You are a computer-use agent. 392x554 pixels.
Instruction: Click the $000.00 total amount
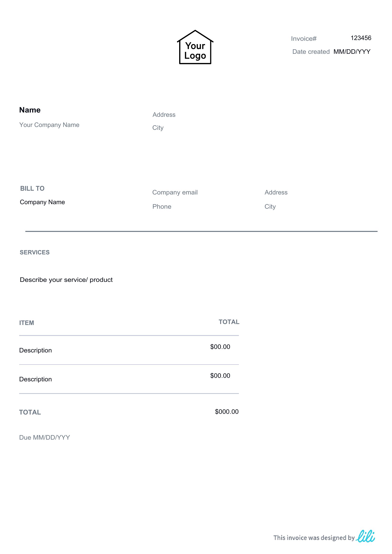[227, 412]
